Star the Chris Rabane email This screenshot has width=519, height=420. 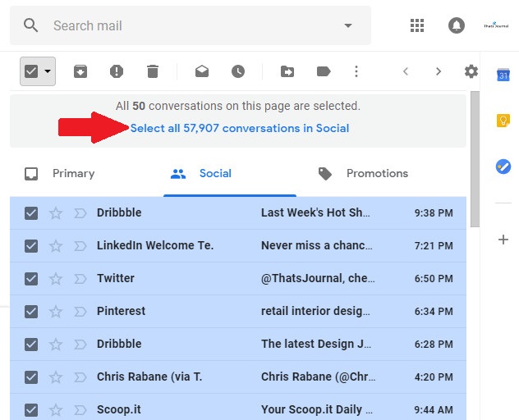pos(56,377)
